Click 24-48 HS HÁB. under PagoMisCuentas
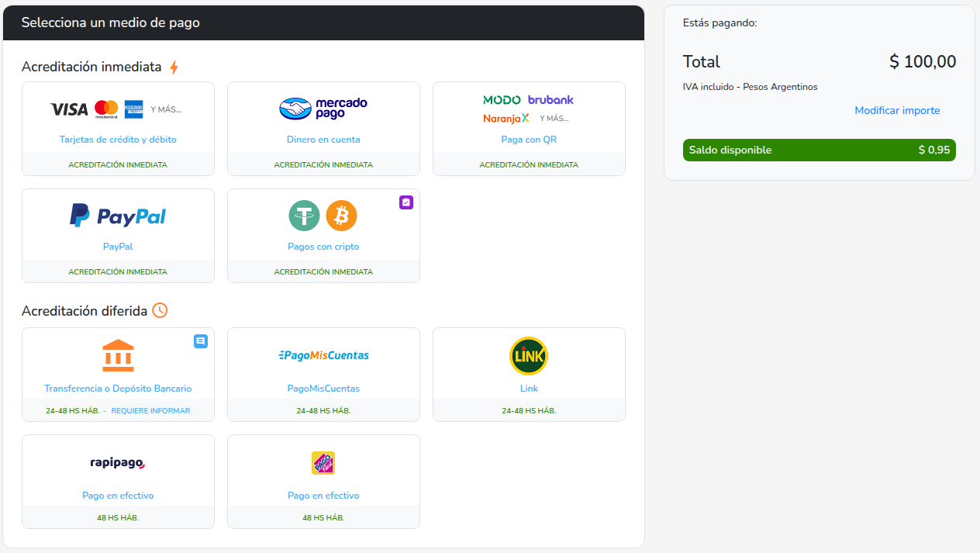The width and height of the screenshot is (980, 553). tap(323, 411)
